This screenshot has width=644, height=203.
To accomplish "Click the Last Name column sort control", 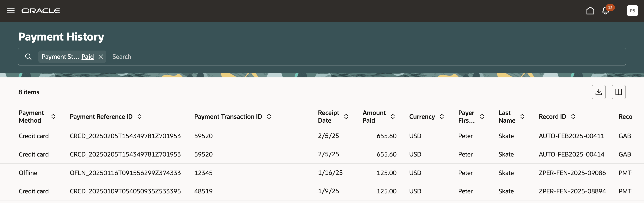I will click(522, 116).
